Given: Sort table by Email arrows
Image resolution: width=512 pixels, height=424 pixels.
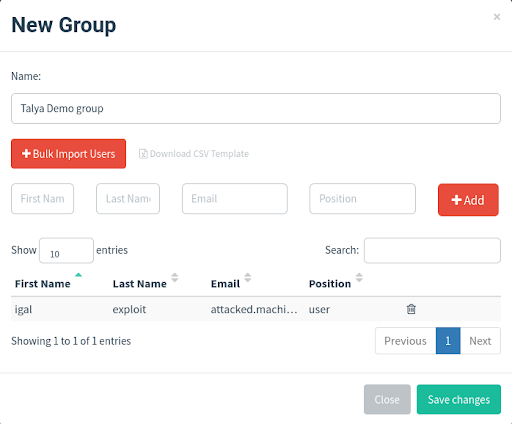Looking at the screenshot, I should click(248, 277).
